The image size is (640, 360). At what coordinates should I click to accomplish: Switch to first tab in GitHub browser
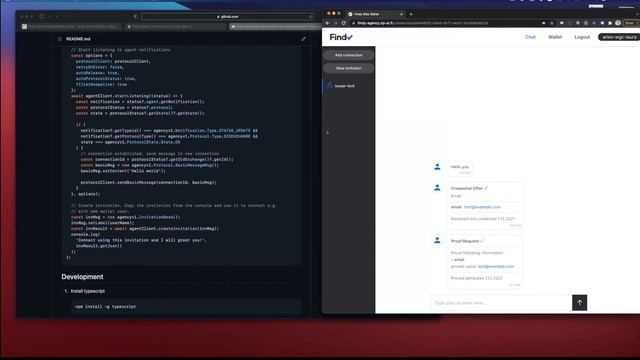pyautogui.click(x=70, y=27)
